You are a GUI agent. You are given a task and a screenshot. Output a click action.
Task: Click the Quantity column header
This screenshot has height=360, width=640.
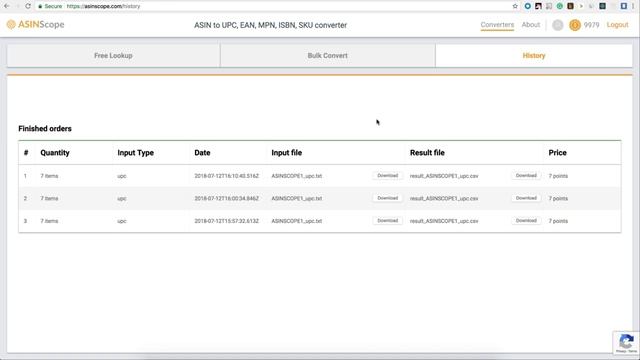click(x=55, y=153)
